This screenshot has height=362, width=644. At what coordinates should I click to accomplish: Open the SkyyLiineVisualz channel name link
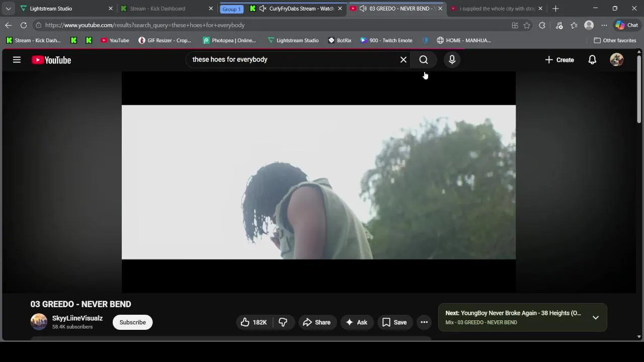coord(77,318)
